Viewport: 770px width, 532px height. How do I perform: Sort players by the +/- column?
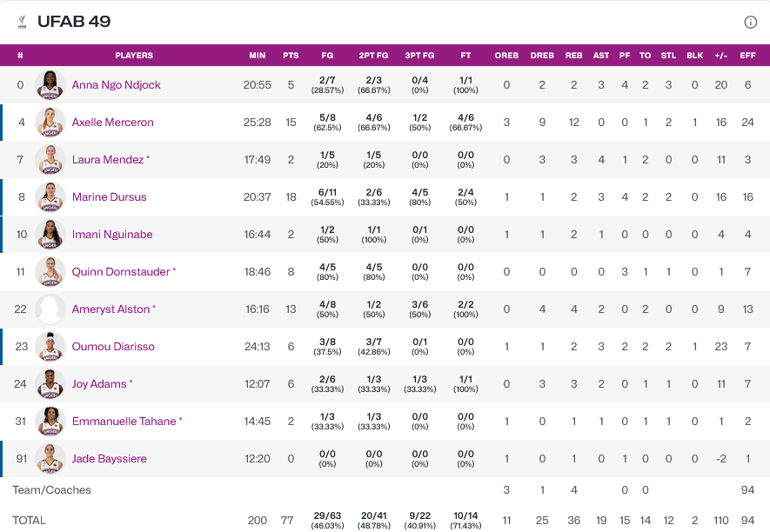pos(721,56)
